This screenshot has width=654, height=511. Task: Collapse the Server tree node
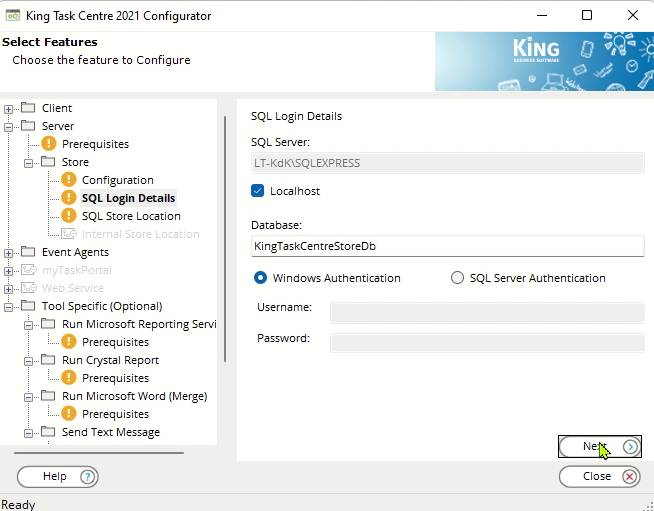[8, 127]
